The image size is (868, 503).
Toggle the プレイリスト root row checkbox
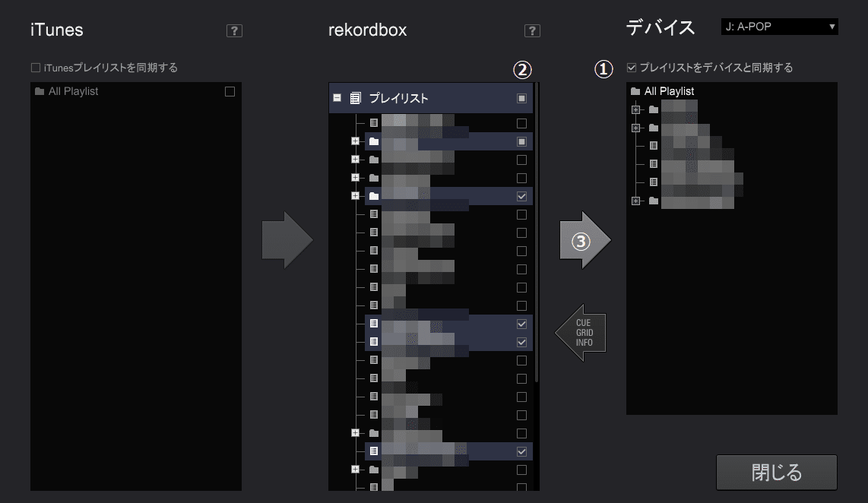pyautogui.click(x=521, y=98)
